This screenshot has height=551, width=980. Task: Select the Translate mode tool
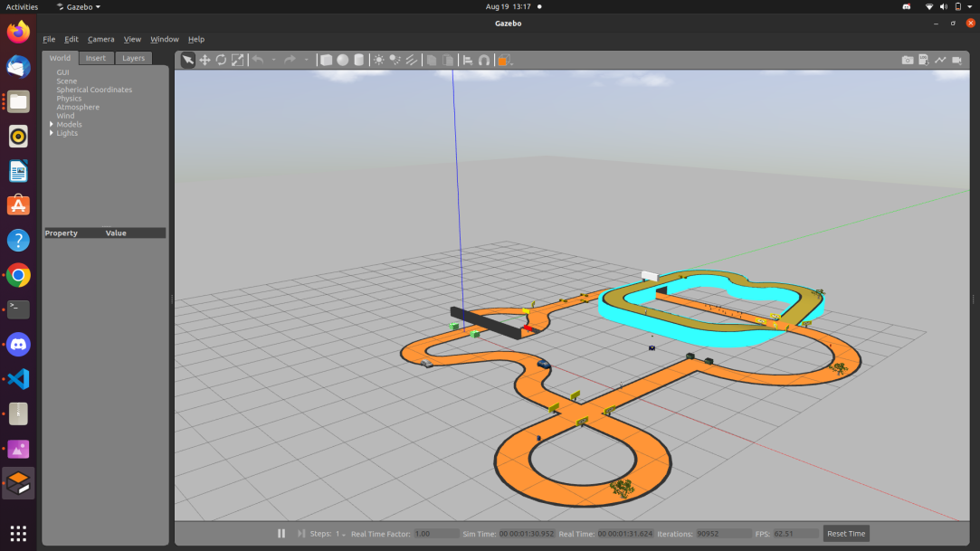[205, 59]
